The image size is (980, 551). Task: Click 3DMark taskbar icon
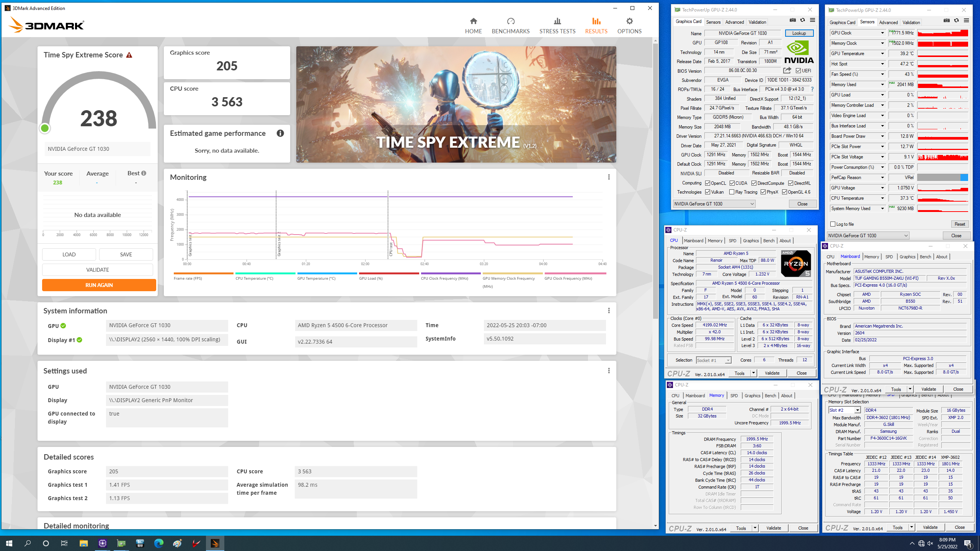coord(215,543)
